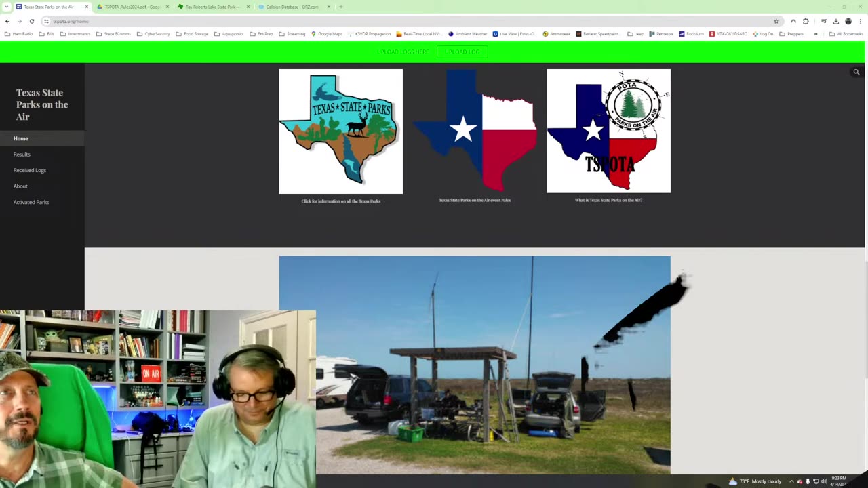Open the Review: Speedpaint bookmark
Screen dimensions: 868x488
tap(599, 34)
